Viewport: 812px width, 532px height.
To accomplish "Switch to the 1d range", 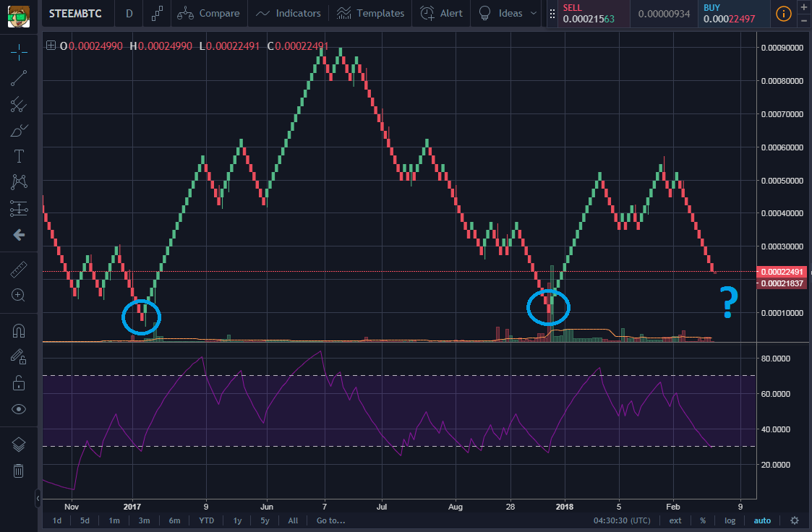I will tap(57, 520).
